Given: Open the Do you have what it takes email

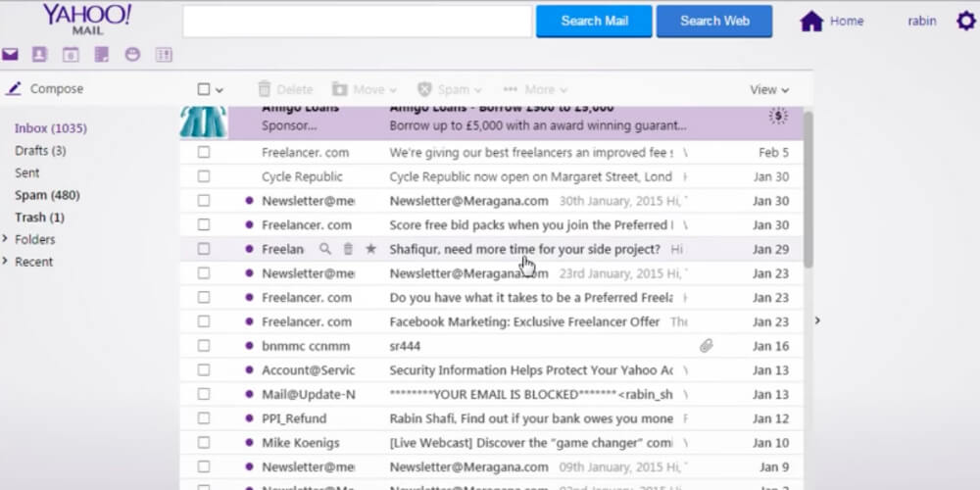Looking at the screenshot, I should 491,298.
